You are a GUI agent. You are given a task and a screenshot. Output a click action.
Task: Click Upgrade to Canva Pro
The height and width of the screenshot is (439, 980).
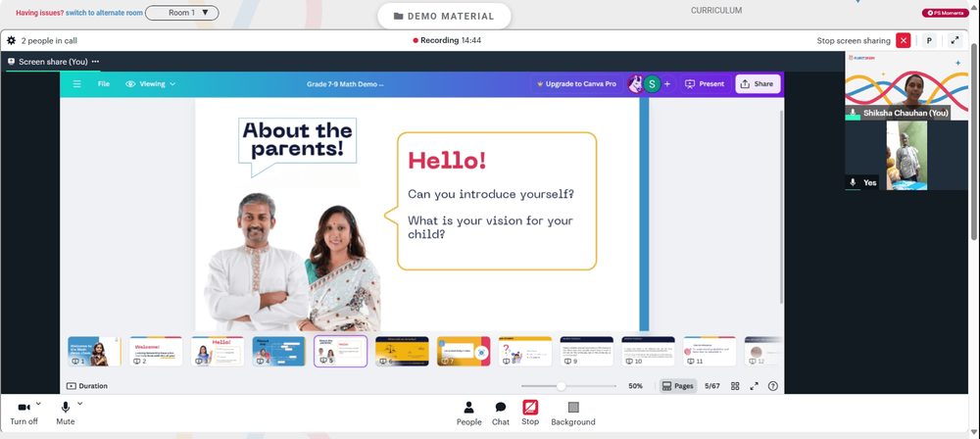pyautogui.click(x=575, y=84)
